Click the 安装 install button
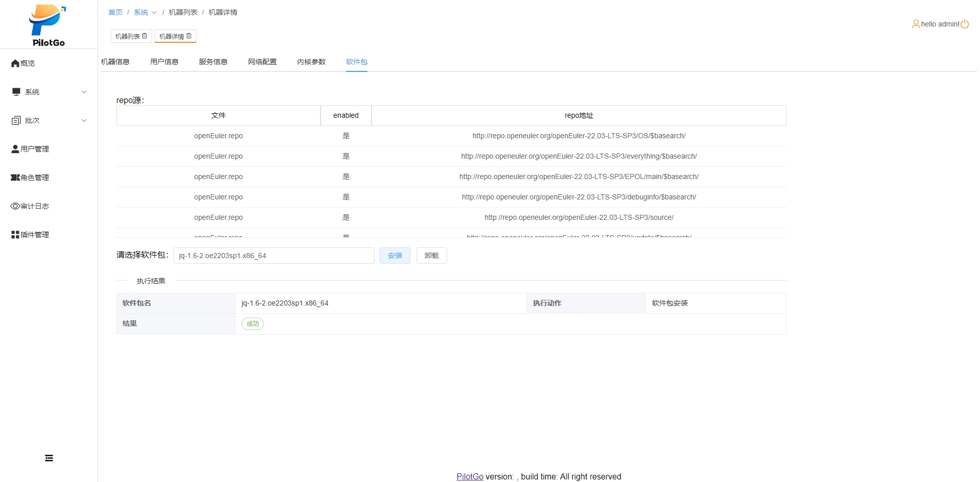980x482 pixels. tap(395, 256)
